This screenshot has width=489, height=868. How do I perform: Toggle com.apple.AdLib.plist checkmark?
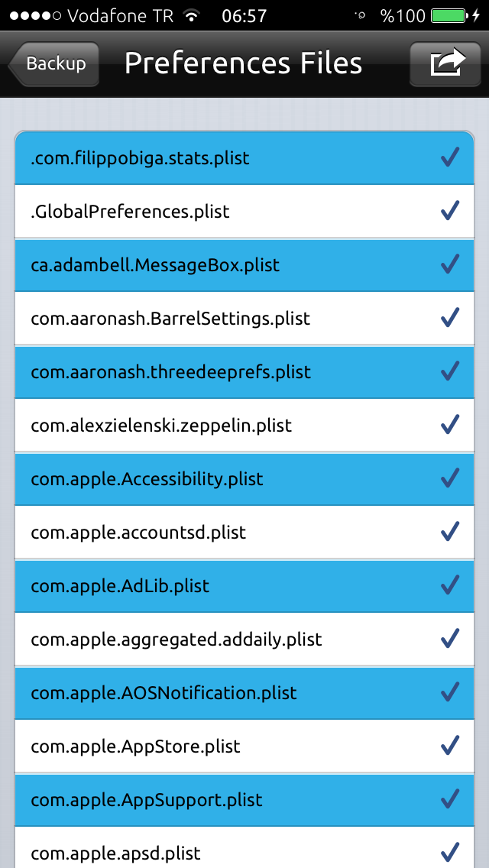pyautogui.click(x=450, y=586)
